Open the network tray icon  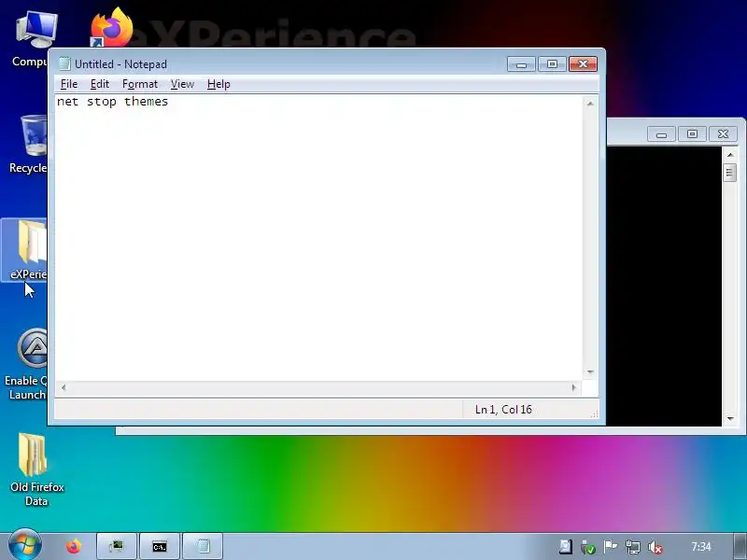(633, 547)
